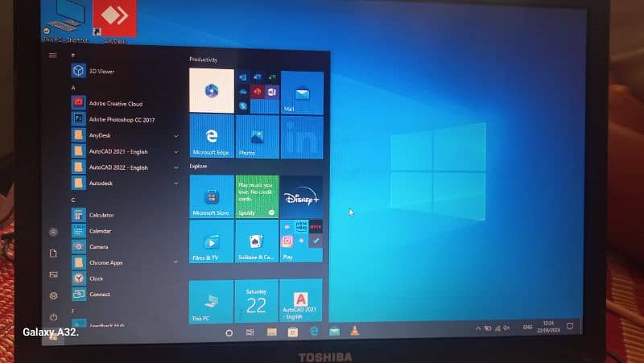Open Microsoft Store on the taskbar

coord(293,332)
